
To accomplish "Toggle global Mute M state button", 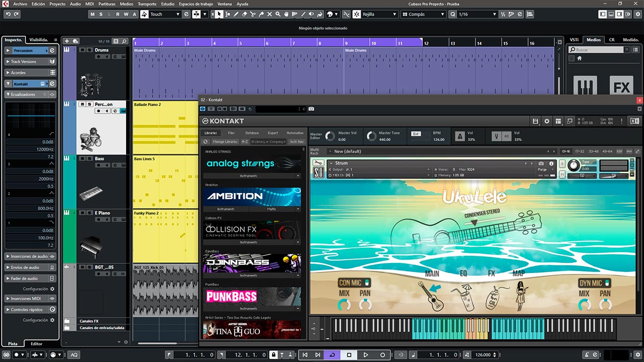I will coord(93,14).
